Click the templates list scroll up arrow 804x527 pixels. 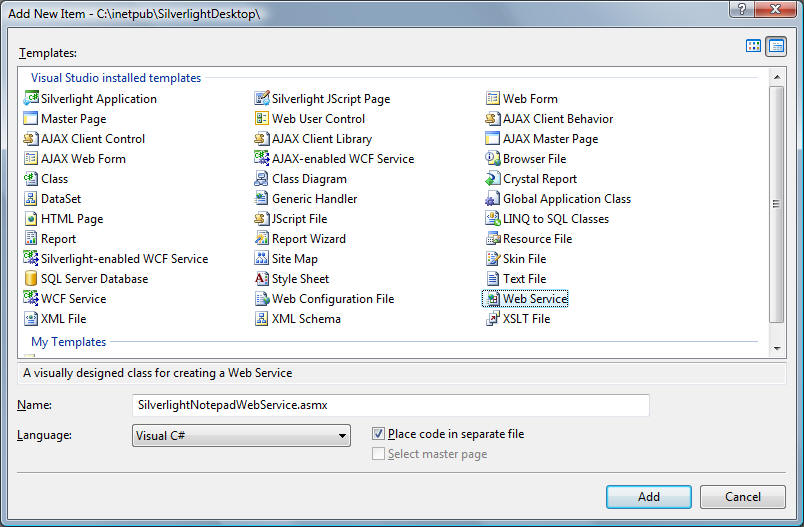coord(777,77)
